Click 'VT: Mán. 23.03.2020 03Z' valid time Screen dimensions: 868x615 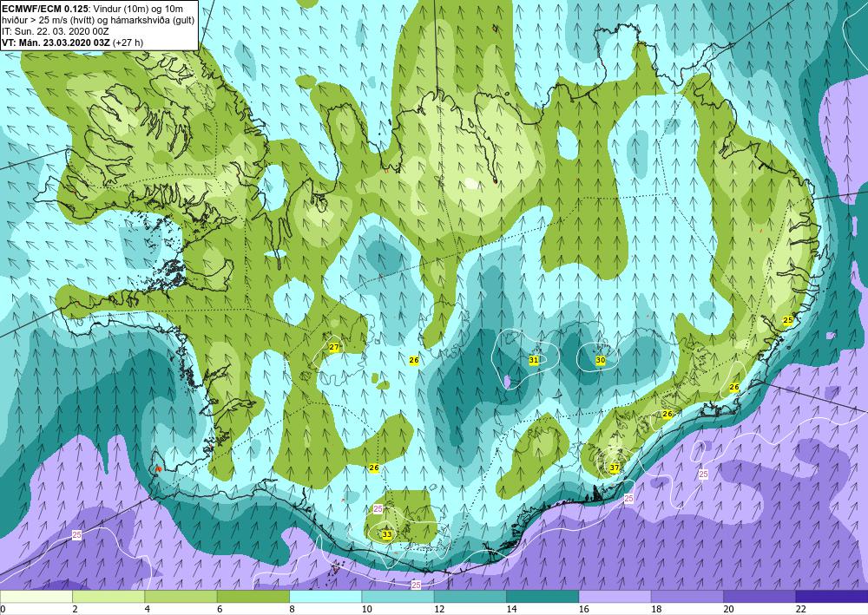[56, 43]
